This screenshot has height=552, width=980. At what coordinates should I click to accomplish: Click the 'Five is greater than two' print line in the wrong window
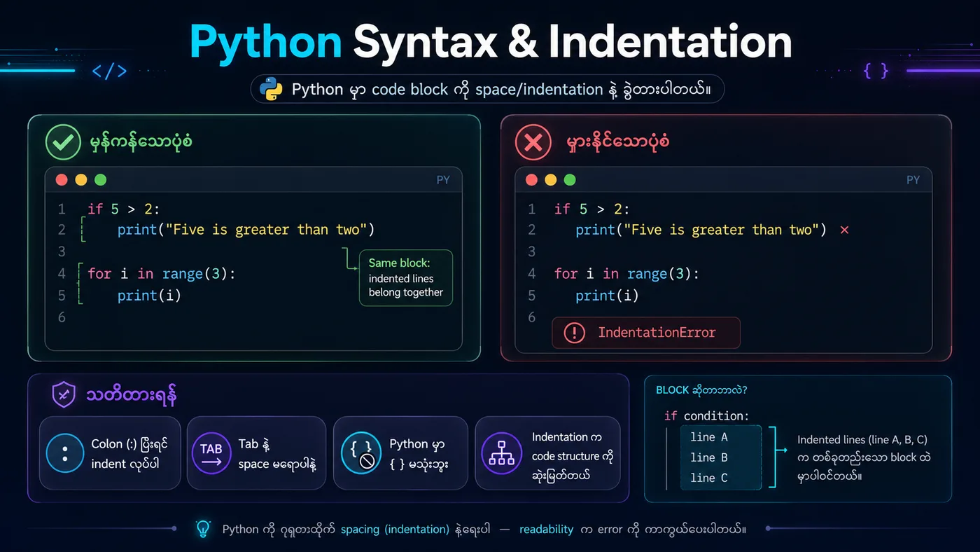pyautogui.click(x=701, y=230)
